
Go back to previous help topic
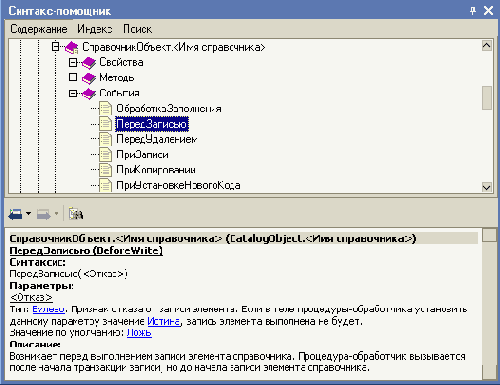point(15,214)
